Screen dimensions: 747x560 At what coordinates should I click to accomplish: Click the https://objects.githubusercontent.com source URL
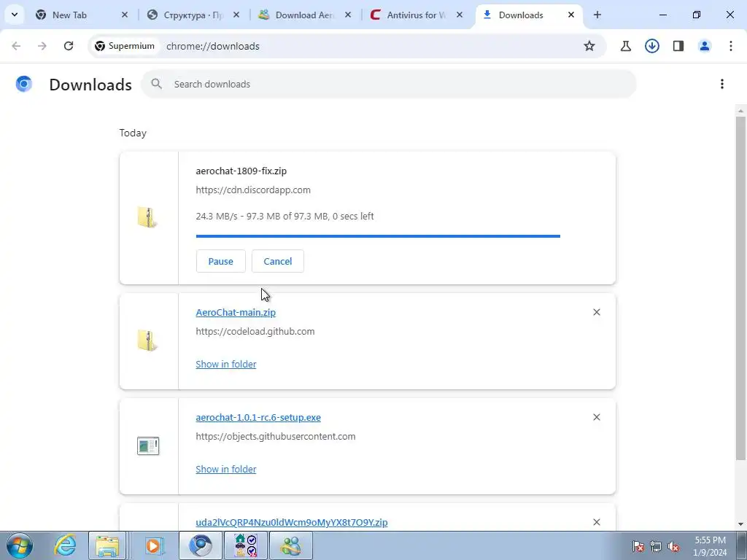pos(275,436)
